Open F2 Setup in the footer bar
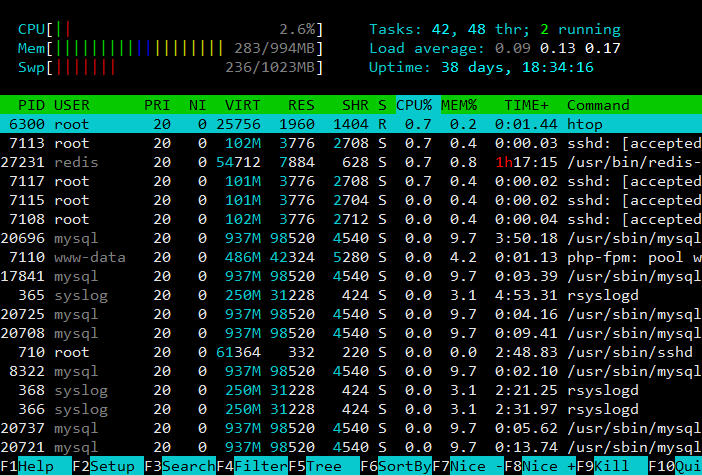This screenshot has height=476, width=702. coord(108,467)
